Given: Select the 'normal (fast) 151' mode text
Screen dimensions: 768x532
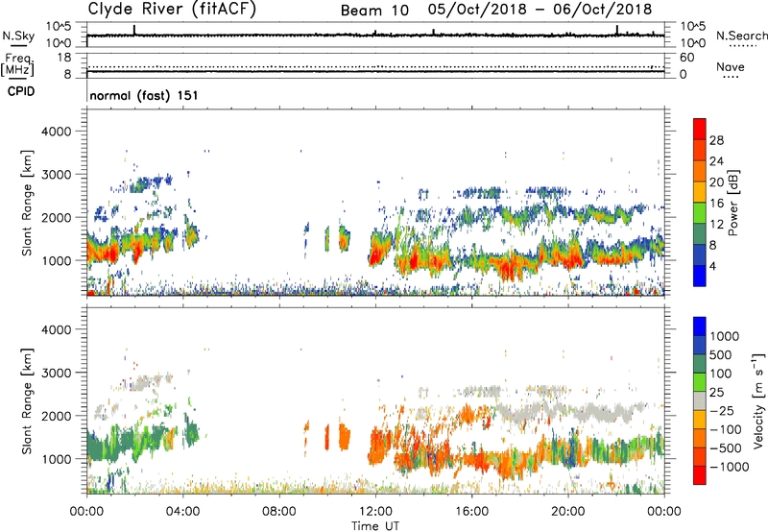Looking at the screenshot, I should point(144,95).
